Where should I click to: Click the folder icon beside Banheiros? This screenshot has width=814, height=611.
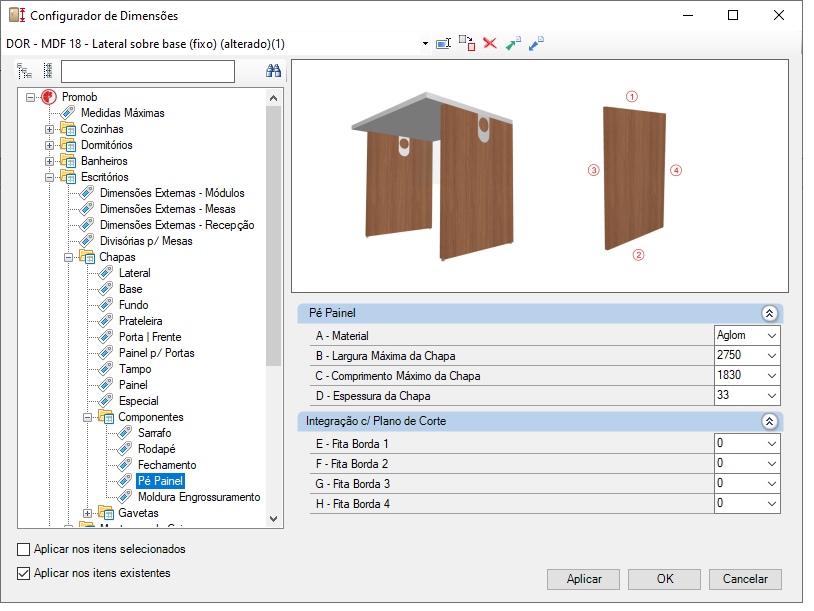(x=67, y=161)
